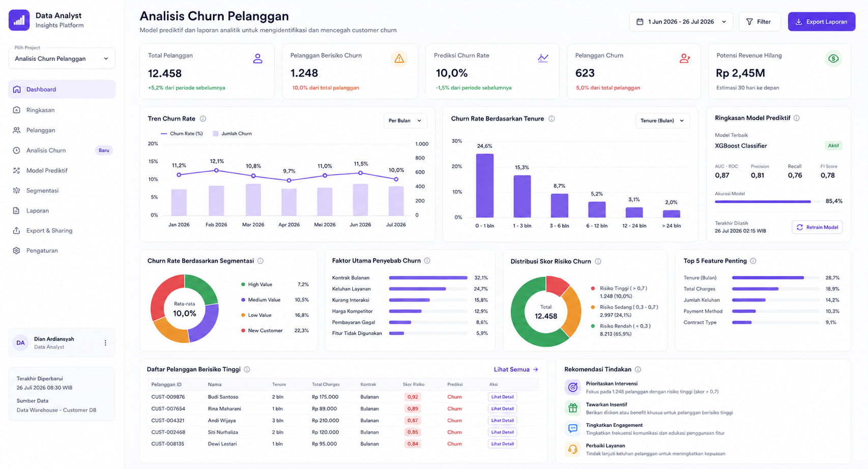Screen dimensions: 868x469
Task: Open the Pilih Project dropdown
Action: [62, 58]
